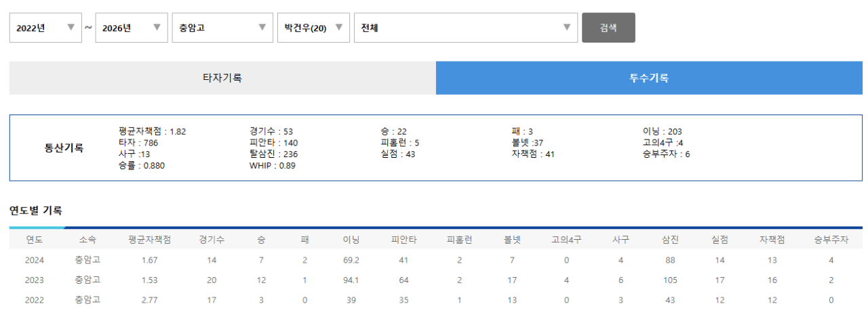Screen dimensions: 868x319
Task: Select the 2024 year row cell
Action: click(x=35, y=259)
